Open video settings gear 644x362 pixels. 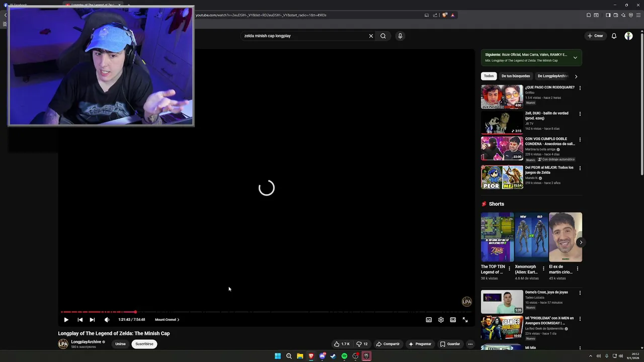click(x=441, y=320)
